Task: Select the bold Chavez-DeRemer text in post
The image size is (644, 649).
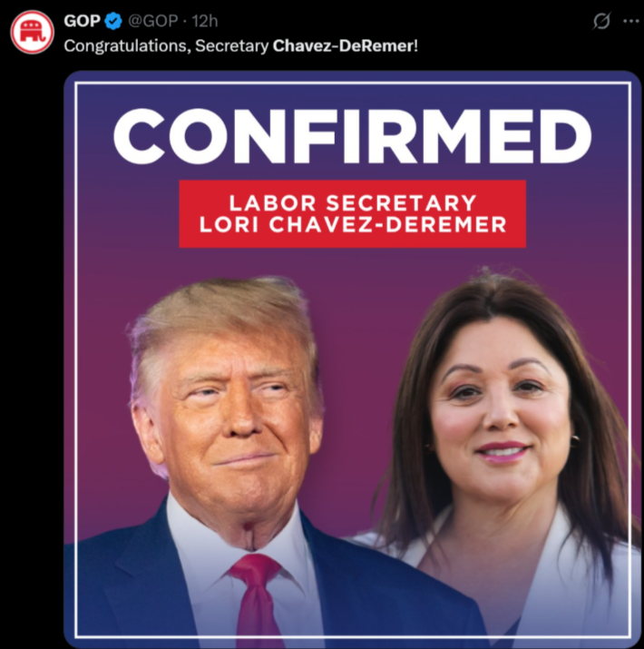Action: tap(343, 45)
